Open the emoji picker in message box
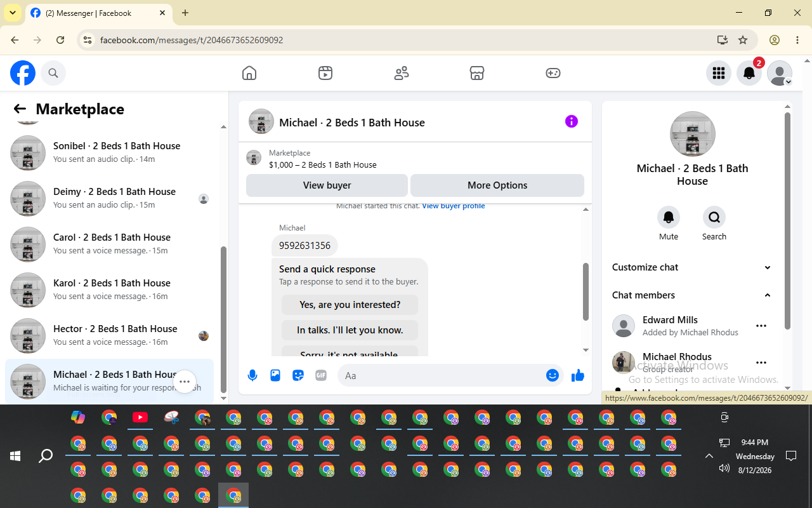Screen dimensions: 812x508 [x=553, y=375]
